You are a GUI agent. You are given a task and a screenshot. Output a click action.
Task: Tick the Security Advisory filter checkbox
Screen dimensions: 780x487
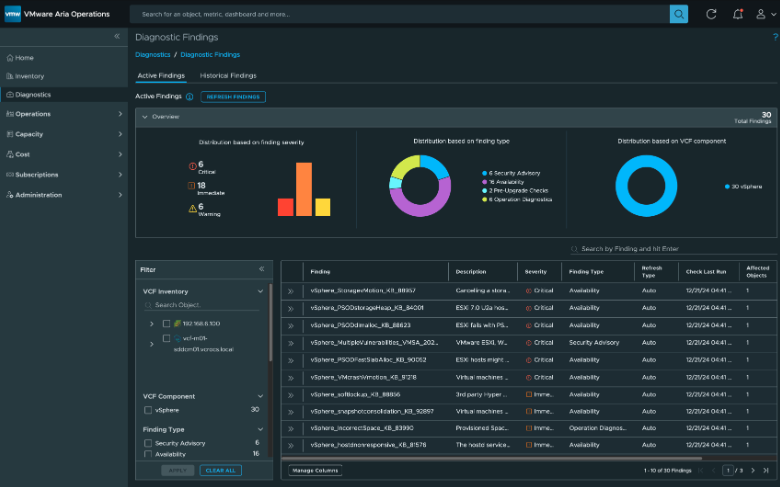click(x=148, y=442)
